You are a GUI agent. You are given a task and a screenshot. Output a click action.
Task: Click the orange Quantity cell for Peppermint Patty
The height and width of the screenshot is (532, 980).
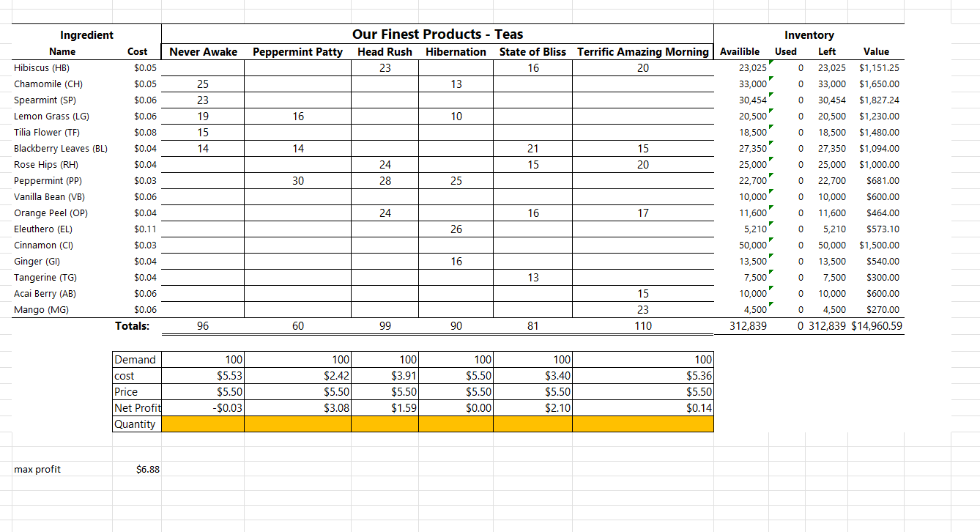coord(298,424)
